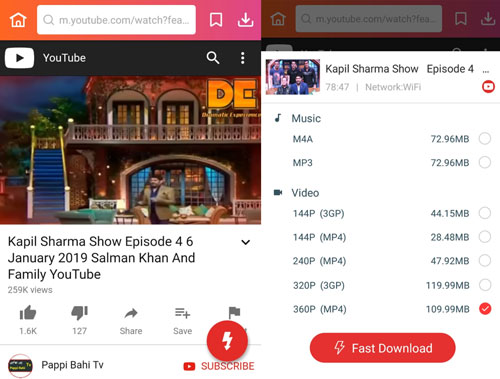Focus the m.youtube.com URL address field

[x=116, y=20]
